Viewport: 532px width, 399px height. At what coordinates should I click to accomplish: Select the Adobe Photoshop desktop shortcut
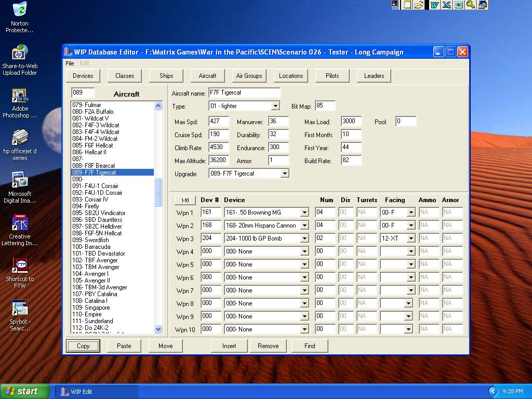[x=20, y=103]
